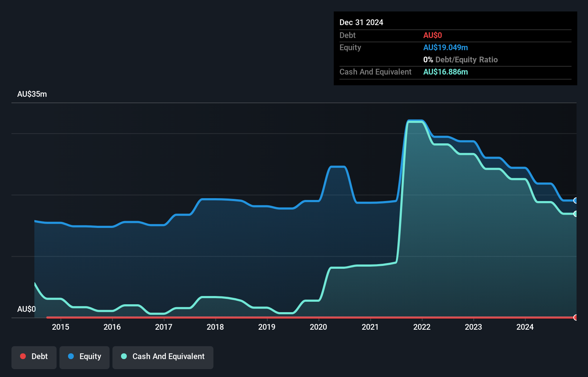Select the 2024 x-axis year label
Viewport: 588px width, 377px height.
(525, 327)
